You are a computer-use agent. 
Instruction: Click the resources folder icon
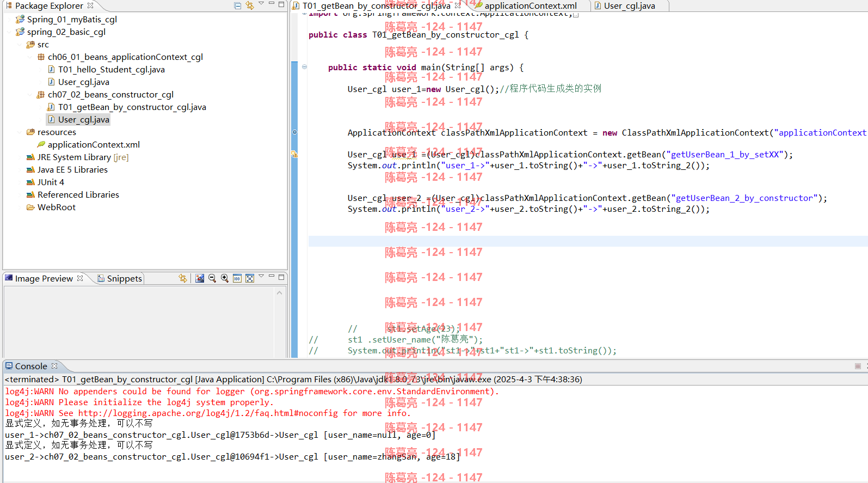pos(30,132)
